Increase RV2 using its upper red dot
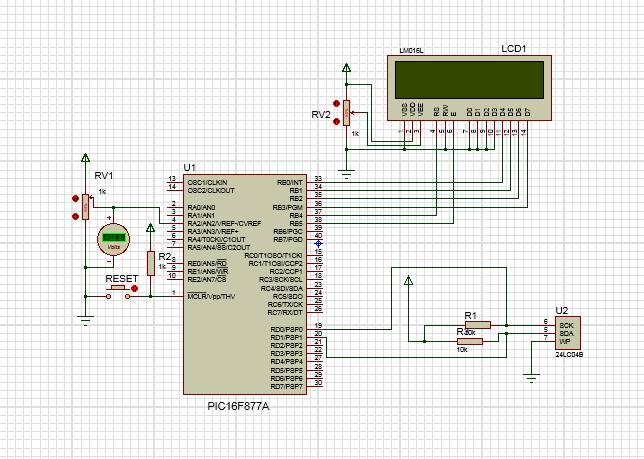 336,104
